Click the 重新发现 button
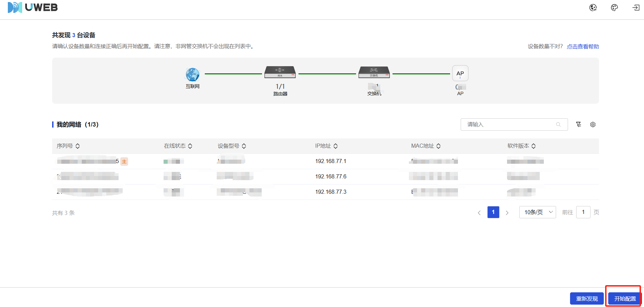 pos(587,298)
